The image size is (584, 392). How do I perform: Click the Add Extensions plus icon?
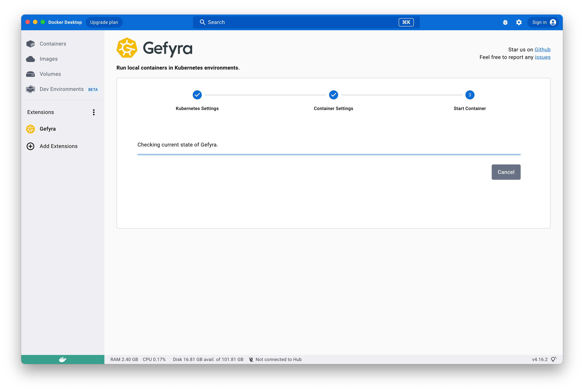coord(30,146)
